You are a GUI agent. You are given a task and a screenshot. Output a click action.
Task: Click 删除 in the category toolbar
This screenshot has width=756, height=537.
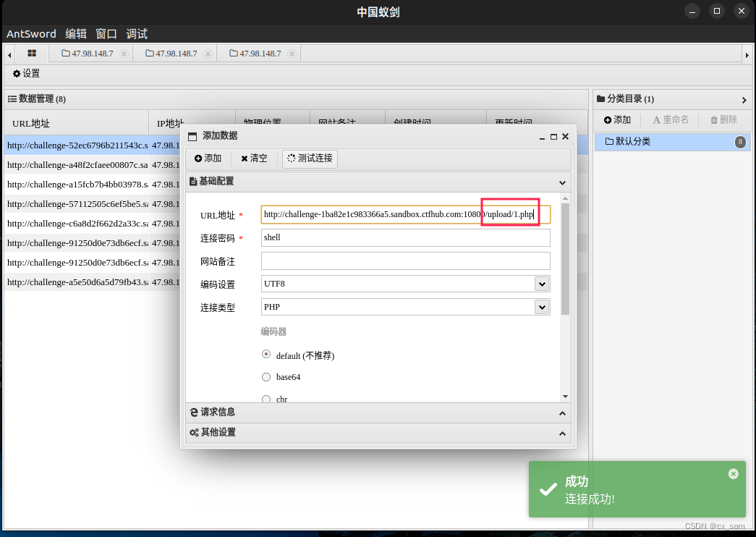point(723,119)
